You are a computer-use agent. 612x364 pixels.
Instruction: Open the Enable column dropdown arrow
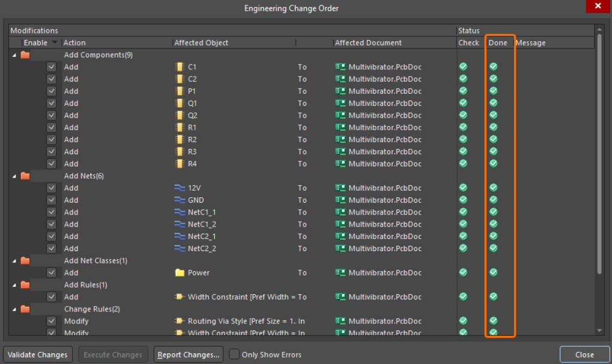click(x=55, y=42)
